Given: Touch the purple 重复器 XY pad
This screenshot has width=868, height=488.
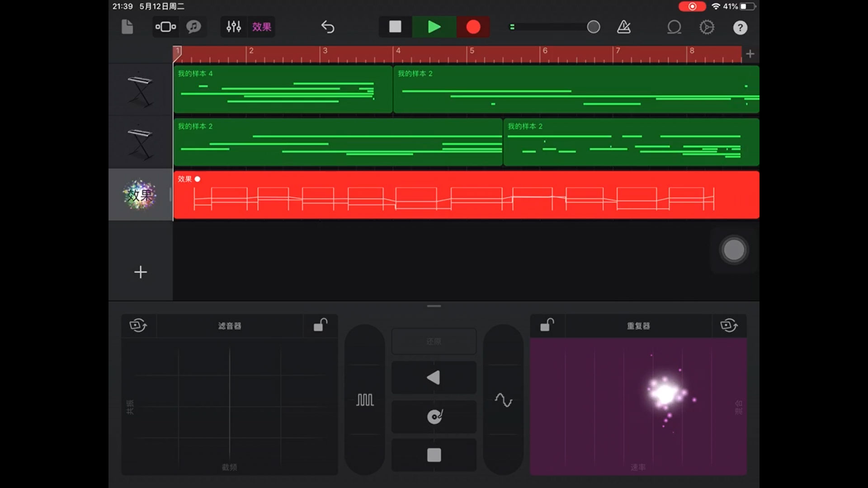Looking at the screenshot, I should pyautogui.click(x=638, y=406).
